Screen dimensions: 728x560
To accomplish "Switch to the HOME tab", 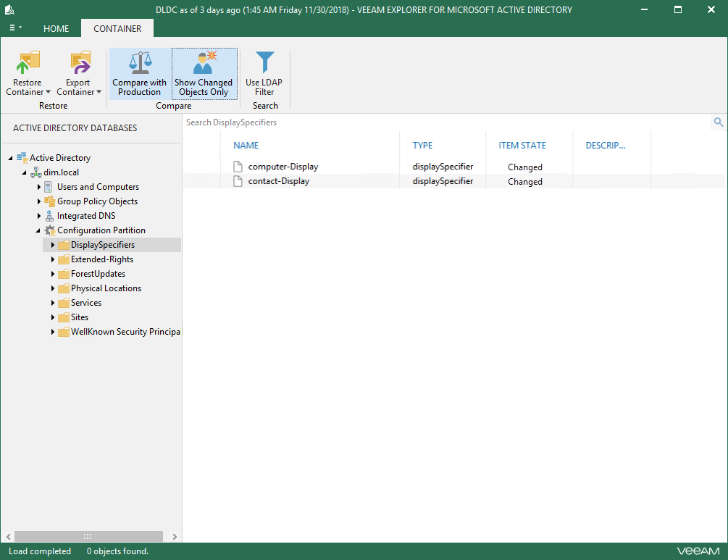I will 57,29.
